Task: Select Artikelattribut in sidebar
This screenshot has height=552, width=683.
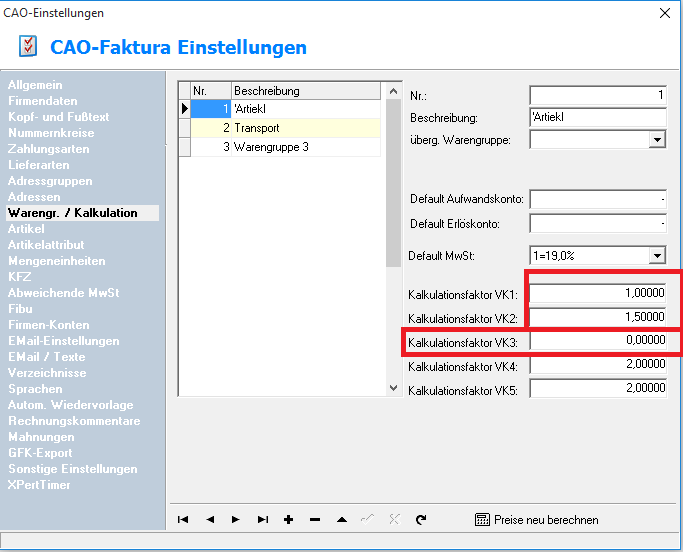Action: point(46,245)
